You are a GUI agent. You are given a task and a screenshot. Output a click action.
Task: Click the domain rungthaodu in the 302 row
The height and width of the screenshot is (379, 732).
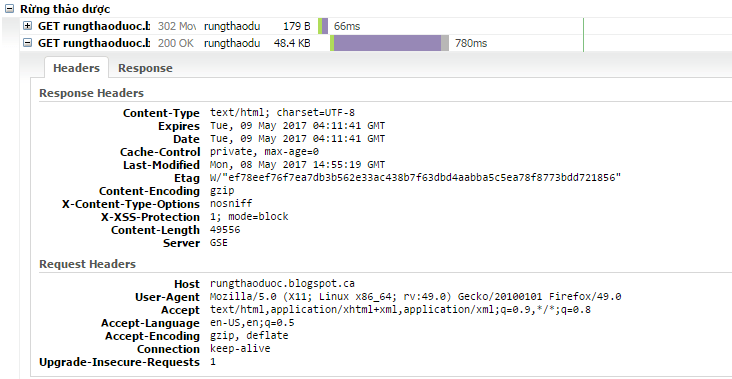[x=232, y=26]
